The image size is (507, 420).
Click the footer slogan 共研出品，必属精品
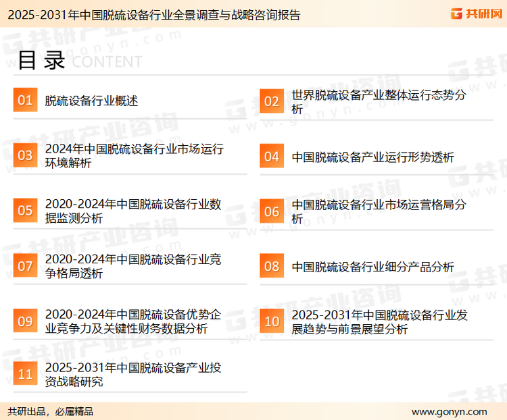(x=51, y=412)
